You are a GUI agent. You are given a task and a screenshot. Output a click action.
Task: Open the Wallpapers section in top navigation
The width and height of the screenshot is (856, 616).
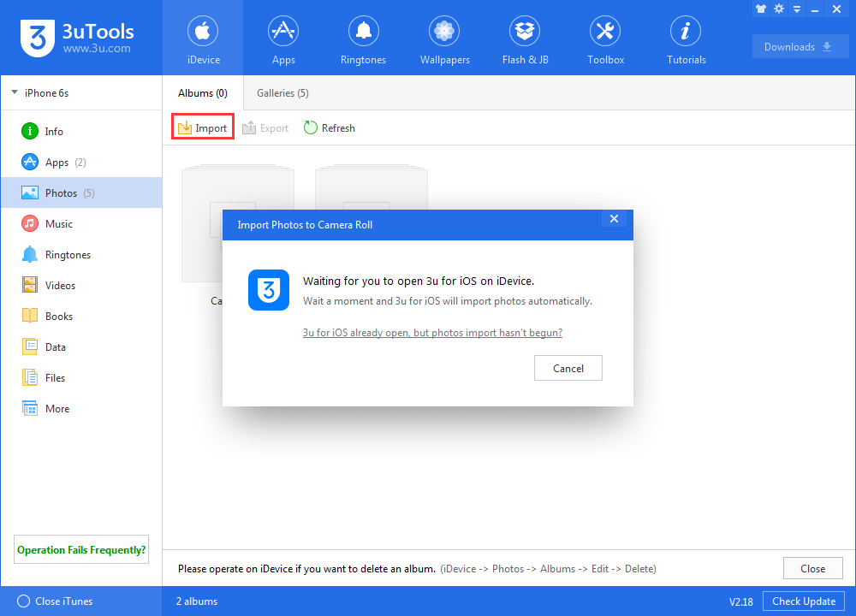pos(444,38)
